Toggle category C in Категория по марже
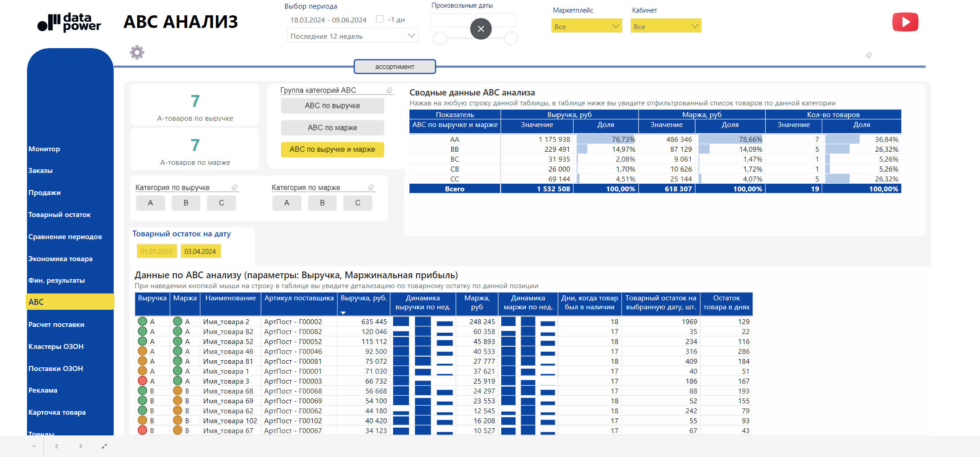980x457 pixels. 358,203
